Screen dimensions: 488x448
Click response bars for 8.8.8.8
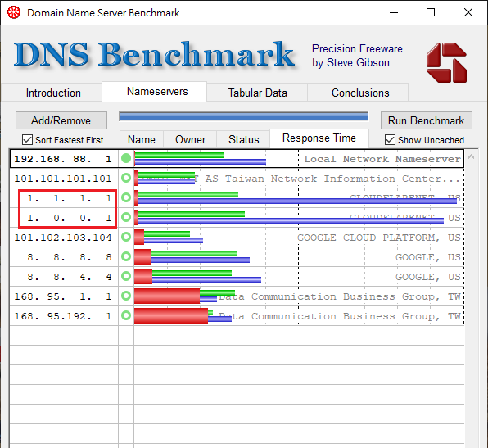coord(192,257)
